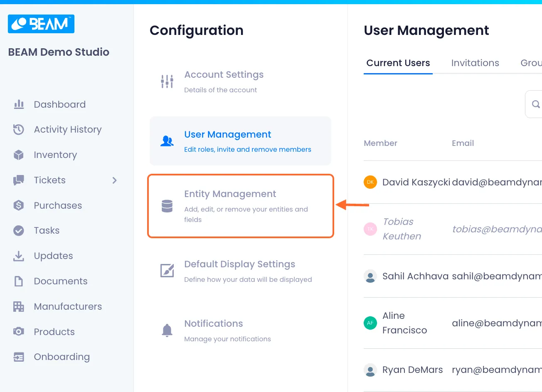Open Dashboard bar chart icon
The height and width of the screenshot is (392, 542).
click(x=19, y=104)
